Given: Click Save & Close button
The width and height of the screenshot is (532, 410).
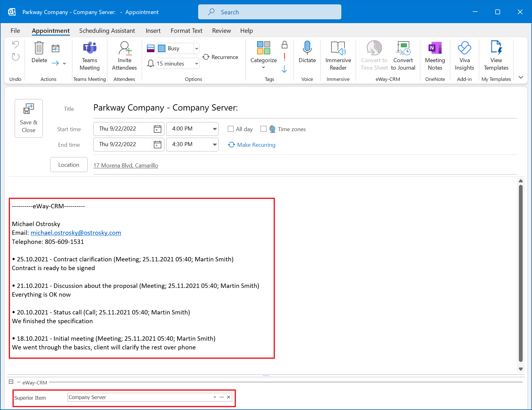Looking at the screenshot, I should click(29, 118).
